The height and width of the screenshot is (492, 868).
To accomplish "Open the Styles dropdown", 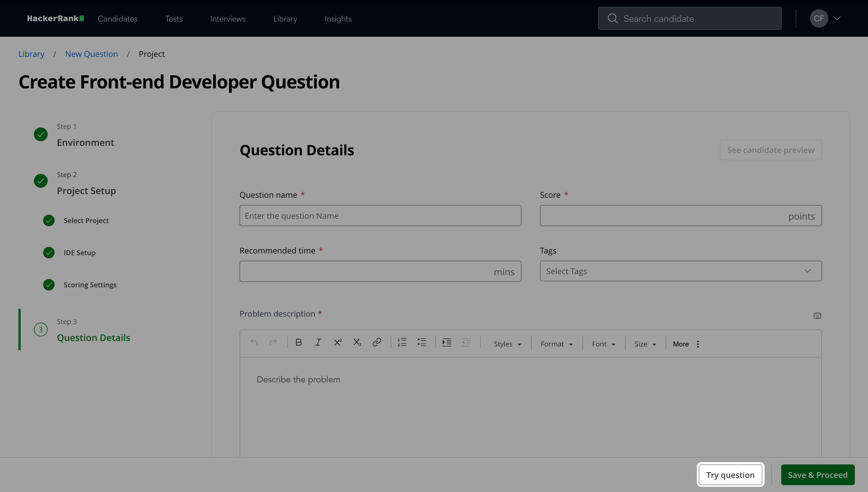I will 507,344.
